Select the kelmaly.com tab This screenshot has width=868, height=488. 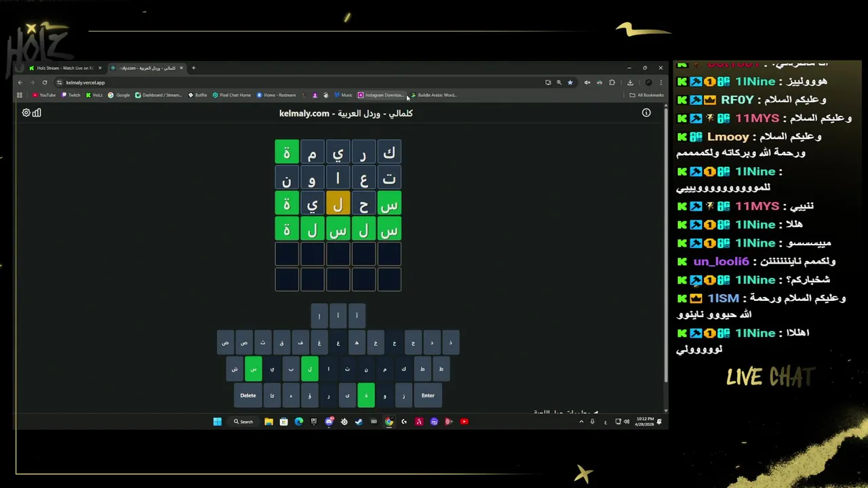tap(146, 68)
